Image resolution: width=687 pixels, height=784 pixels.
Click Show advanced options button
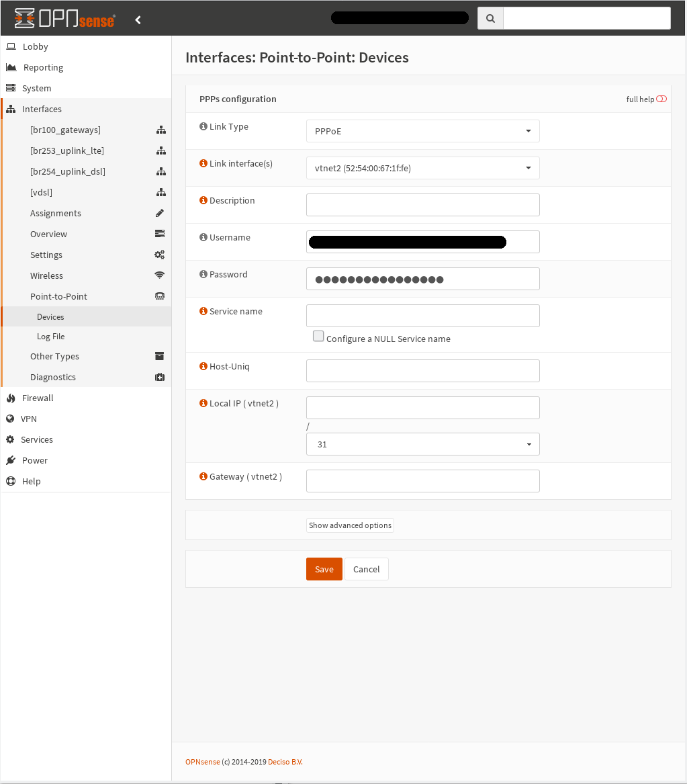[351, 525]
